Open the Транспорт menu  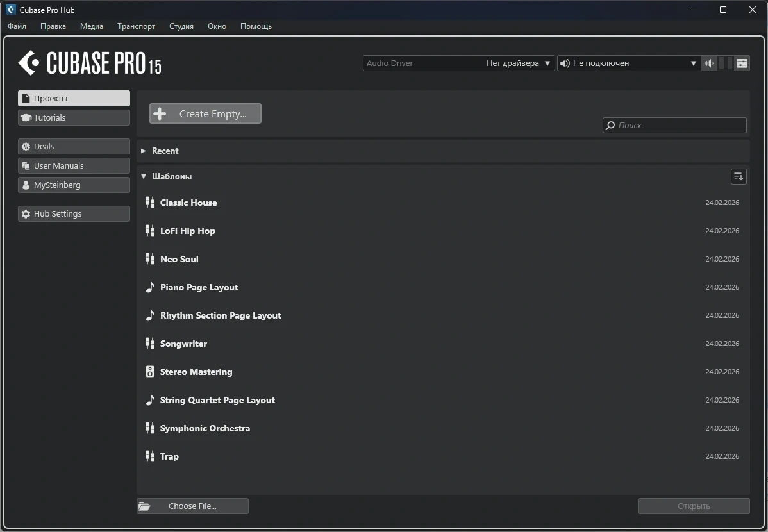tap(136, 26)
